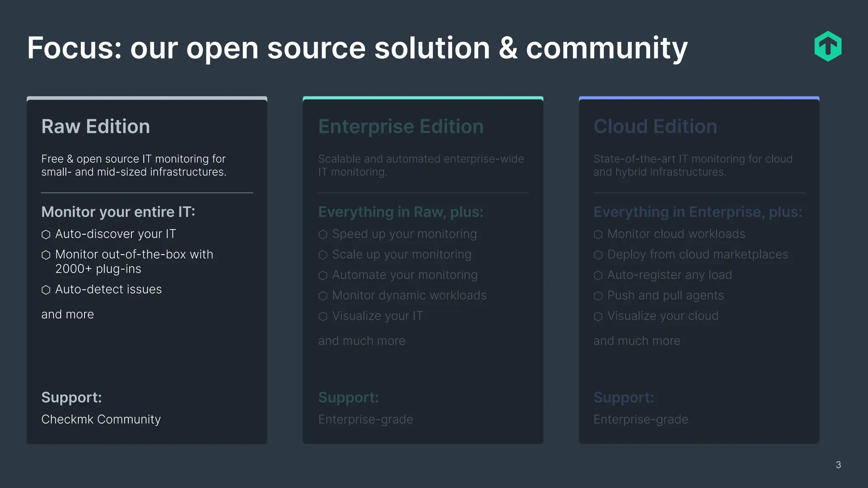
Task: Click the Raw Edition heading
Action: pyautogui.click(x=96, y=126)
